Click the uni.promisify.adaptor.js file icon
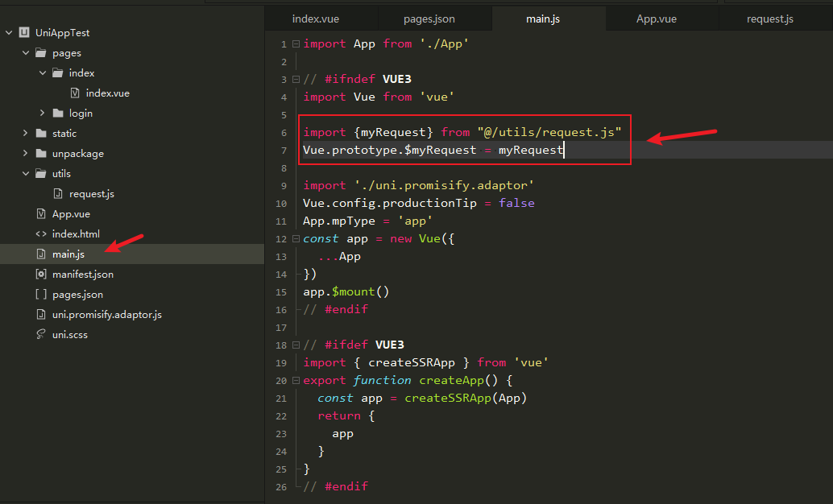Image resolution: width=833 pixels, height=504 pixels. [x=41, y=315]
